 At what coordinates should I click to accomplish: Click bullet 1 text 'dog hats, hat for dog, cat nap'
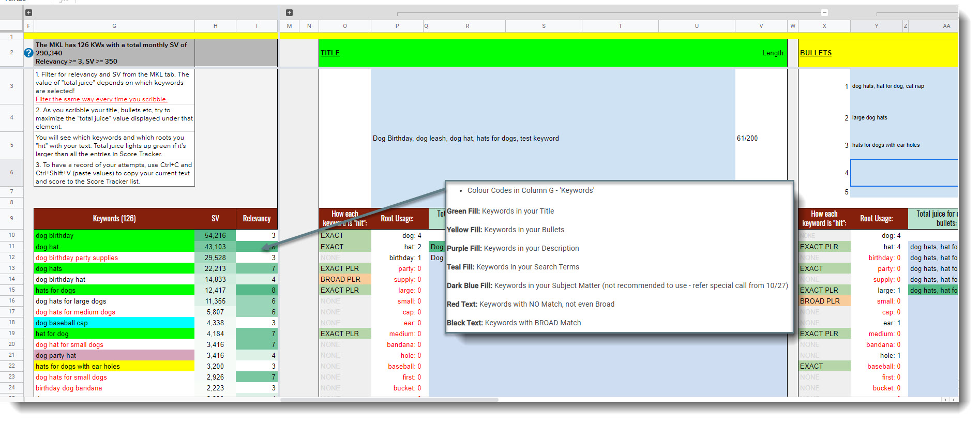click(888, 86)
